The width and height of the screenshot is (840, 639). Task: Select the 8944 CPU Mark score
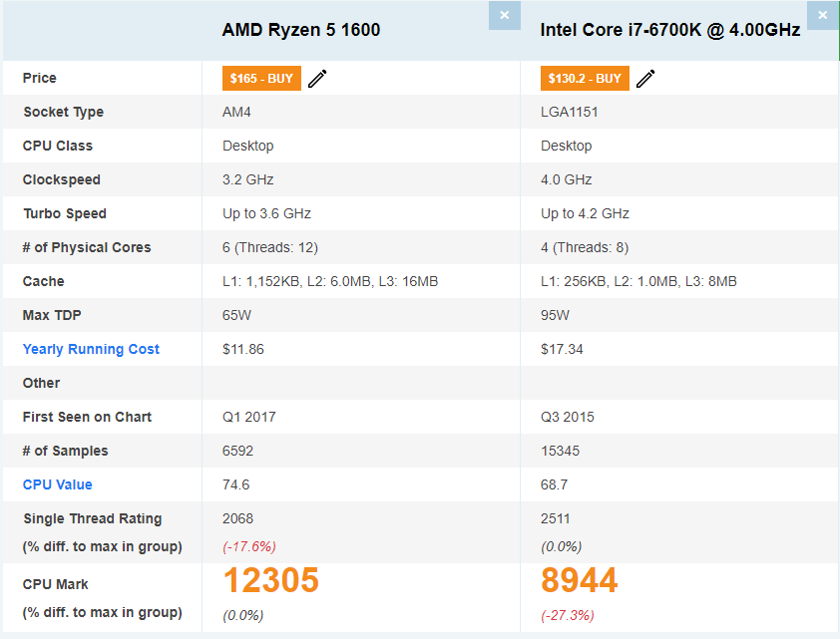tap(579, 580)
